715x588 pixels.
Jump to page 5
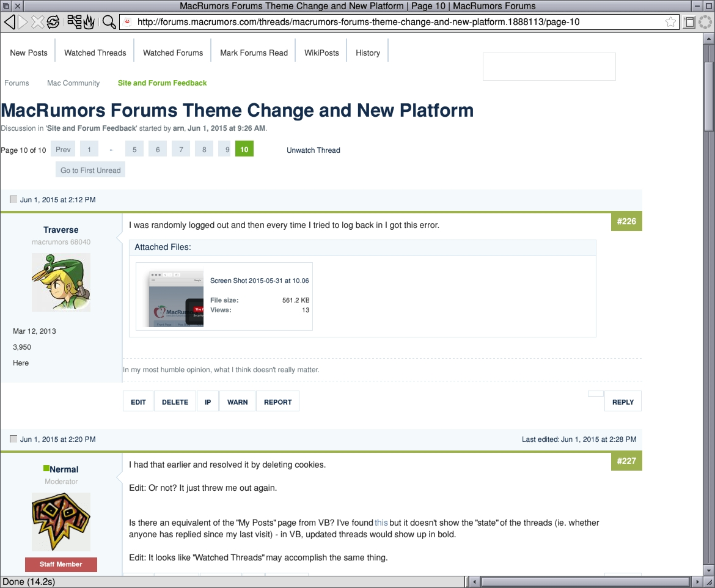coord(134,149)
